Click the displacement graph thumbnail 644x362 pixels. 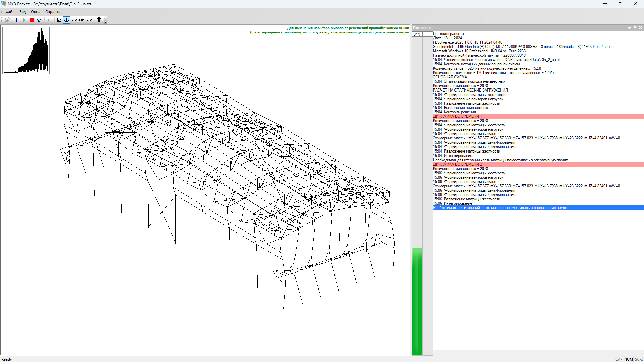pos(26,50)
